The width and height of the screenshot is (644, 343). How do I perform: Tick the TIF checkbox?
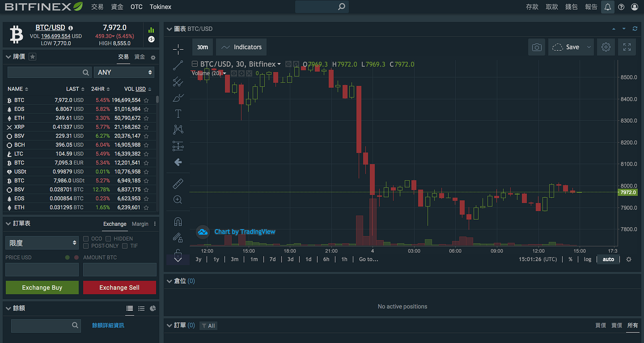click(x=125, y=246)
